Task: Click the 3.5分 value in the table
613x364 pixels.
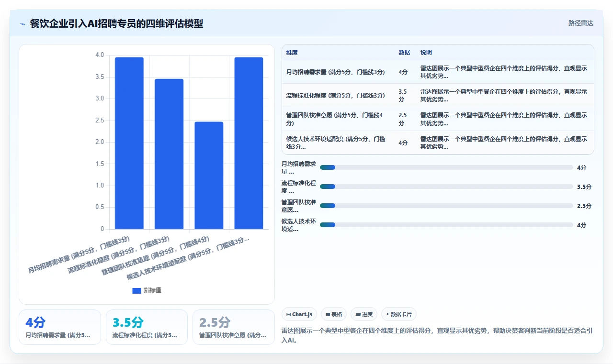Action: click(403, 95)
